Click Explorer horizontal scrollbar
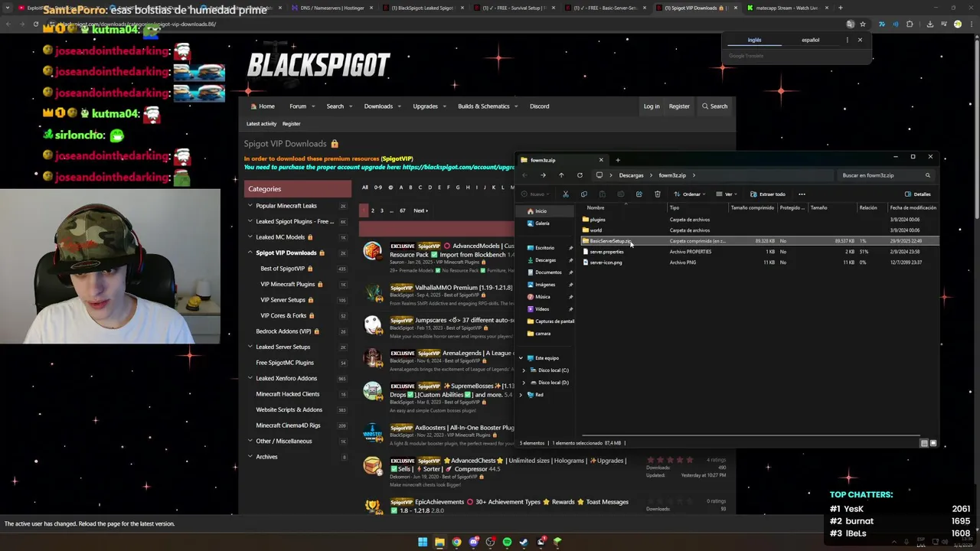Viewport: 980px width, 551px height. [x=750, y=437]
